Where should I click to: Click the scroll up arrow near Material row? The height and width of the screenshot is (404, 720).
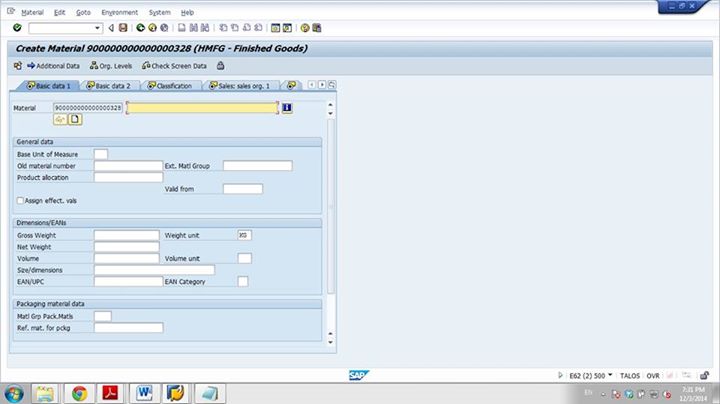[331, 105]
